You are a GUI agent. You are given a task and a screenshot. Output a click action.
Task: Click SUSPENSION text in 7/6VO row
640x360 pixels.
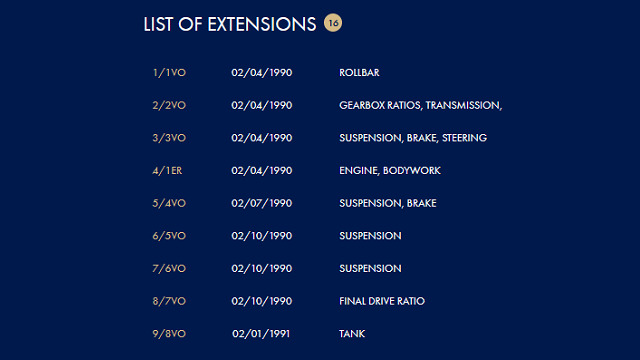(x=370, y=269)
